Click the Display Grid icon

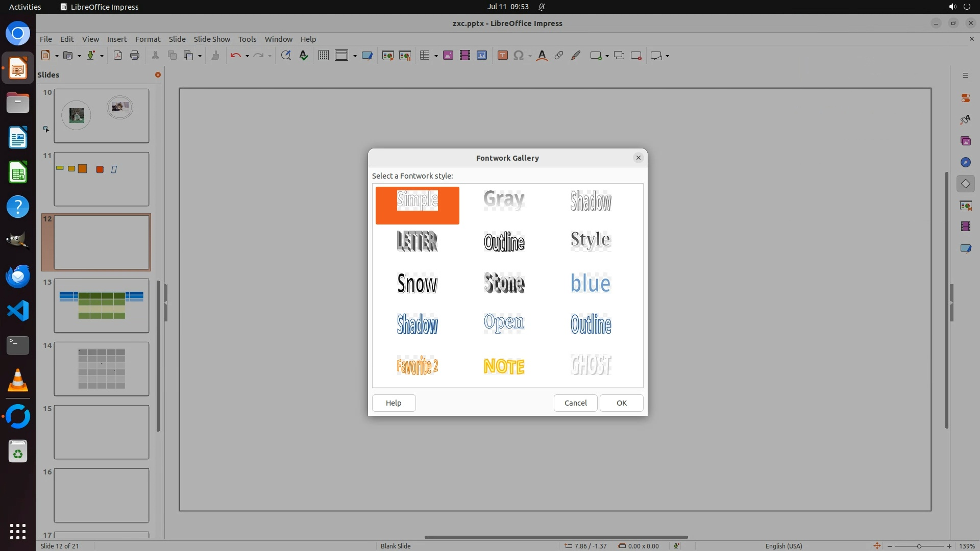(323, 56)
